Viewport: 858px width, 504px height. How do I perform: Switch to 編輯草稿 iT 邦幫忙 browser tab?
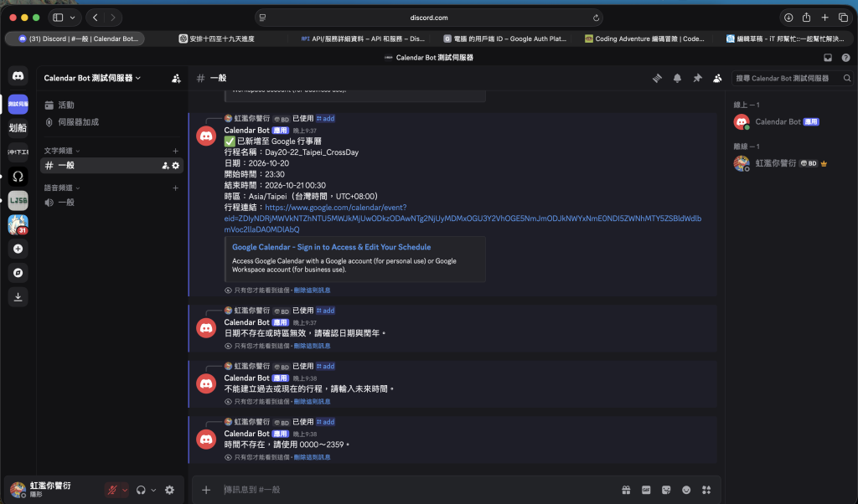(x=785, y=39)
